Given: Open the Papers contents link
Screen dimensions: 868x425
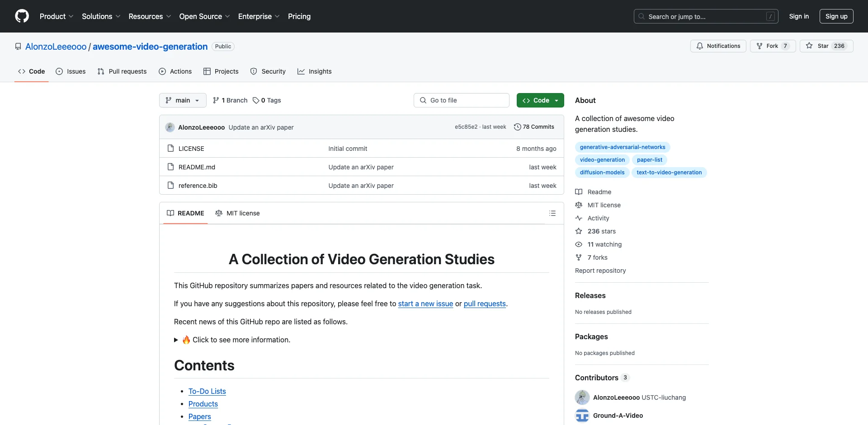Looking at the screenshot, I should [200, 416].
